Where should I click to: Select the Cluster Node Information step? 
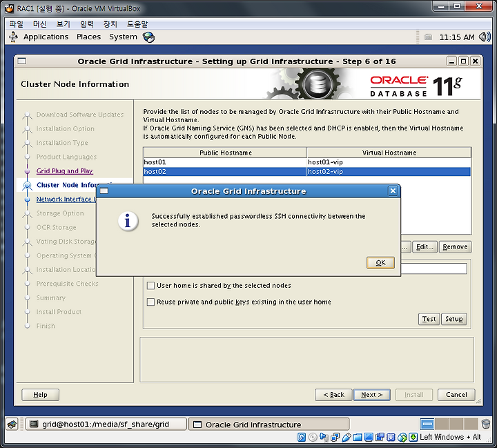click(66, 185)
